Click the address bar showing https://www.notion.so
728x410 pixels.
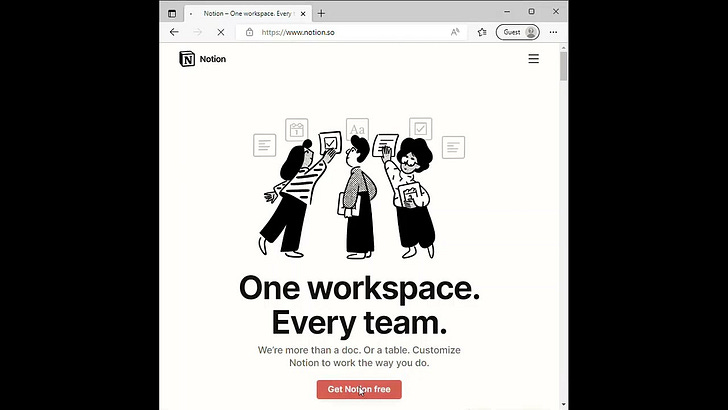click(x=351, y=32)
